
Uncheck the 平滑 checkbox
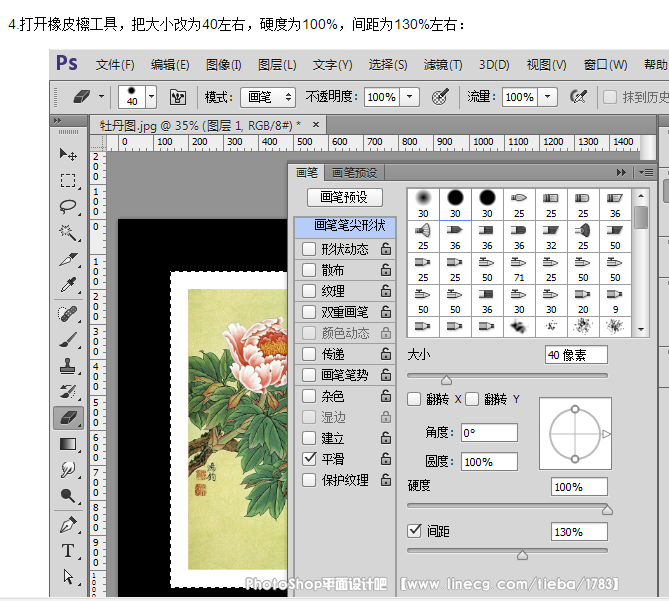[x=309, y=459]
